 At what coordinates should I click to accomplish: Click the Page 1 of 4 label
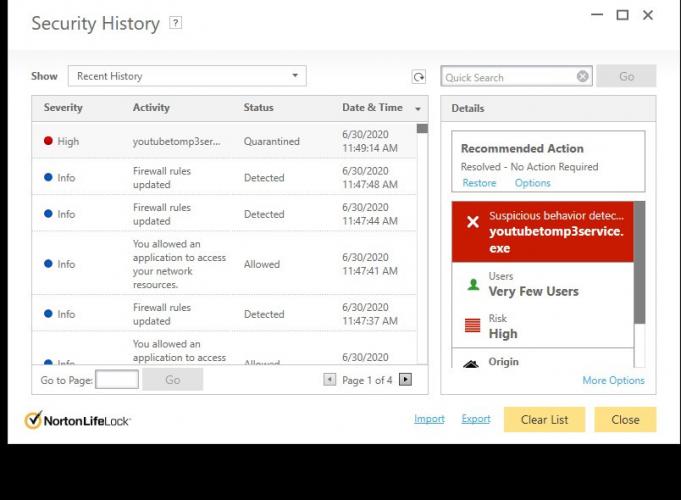tap(367, 380)
